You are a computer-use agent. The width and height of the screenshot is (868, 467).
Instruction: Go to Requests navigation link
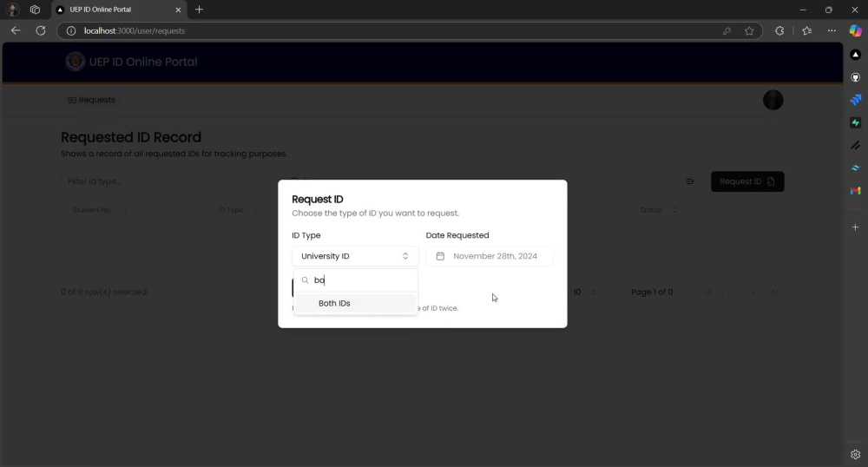click(91, 100)
